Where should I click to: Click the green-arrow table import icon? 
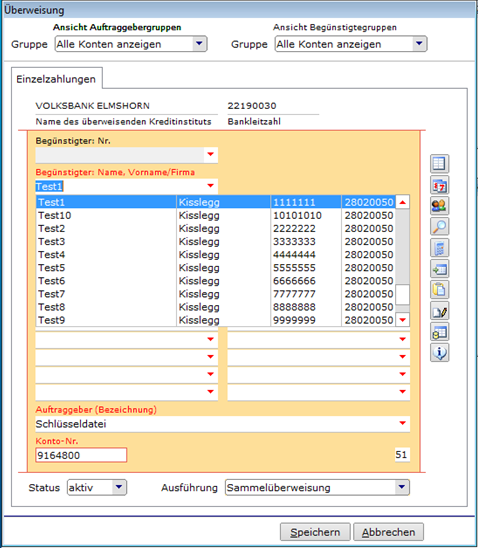tap(439, 268)
